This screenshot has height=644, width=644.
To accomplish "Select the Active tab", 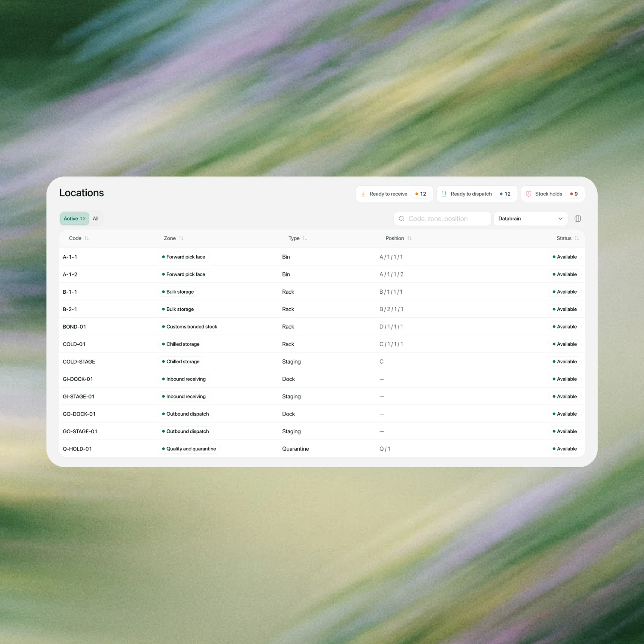I will click(x=75, y=219).
